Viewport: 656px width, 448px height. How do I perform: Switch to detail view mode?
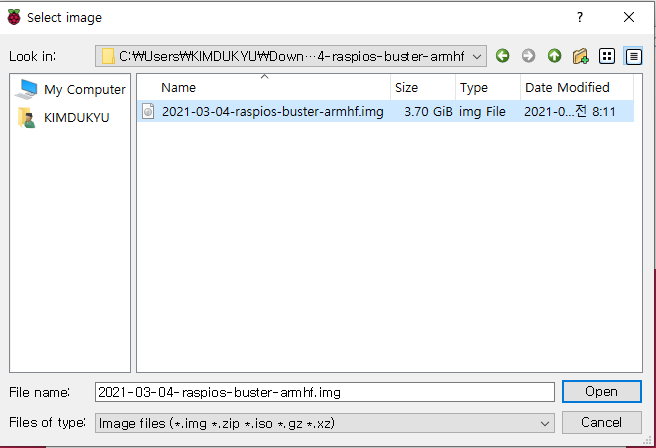[x=633, y=56]
